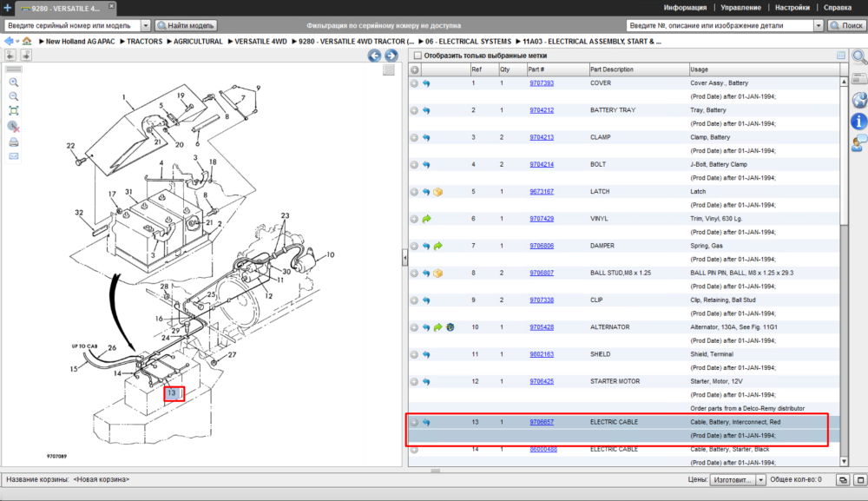Zoom in on the parts diagram

tap(14, 82)
